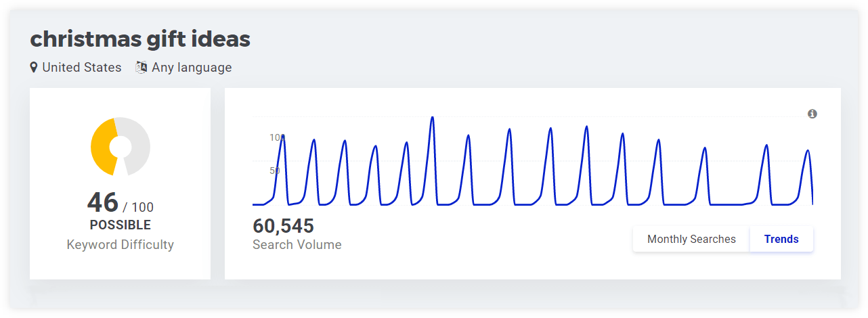
Task: Select the Trends tab
Action: [x=781, y=239]
